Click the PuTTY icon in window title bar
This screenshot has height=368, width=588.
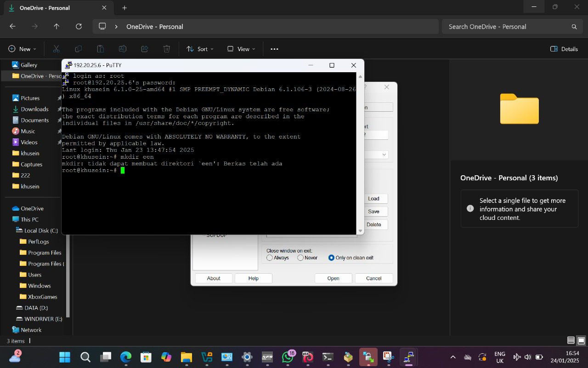point(68,65)
